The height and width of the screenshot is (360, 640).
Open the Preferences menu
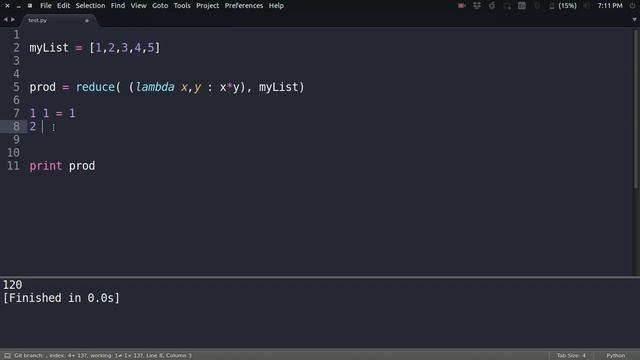pos(244,6)
